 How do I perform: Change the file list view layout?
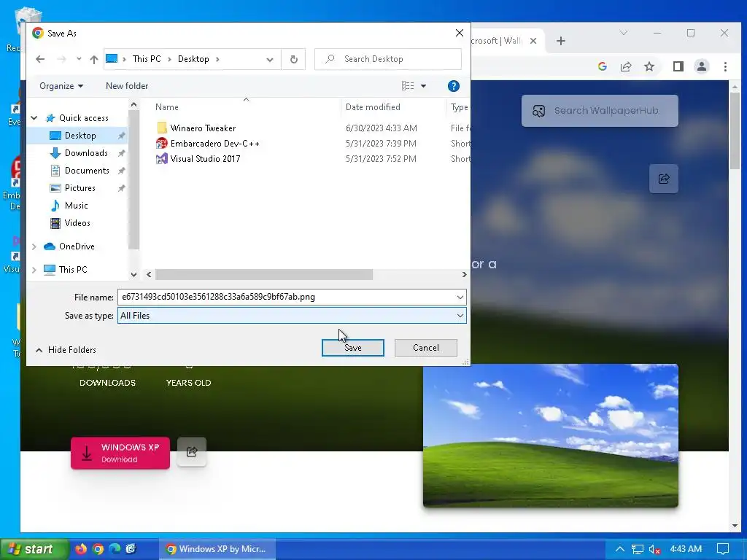click(x=408, y=86)
